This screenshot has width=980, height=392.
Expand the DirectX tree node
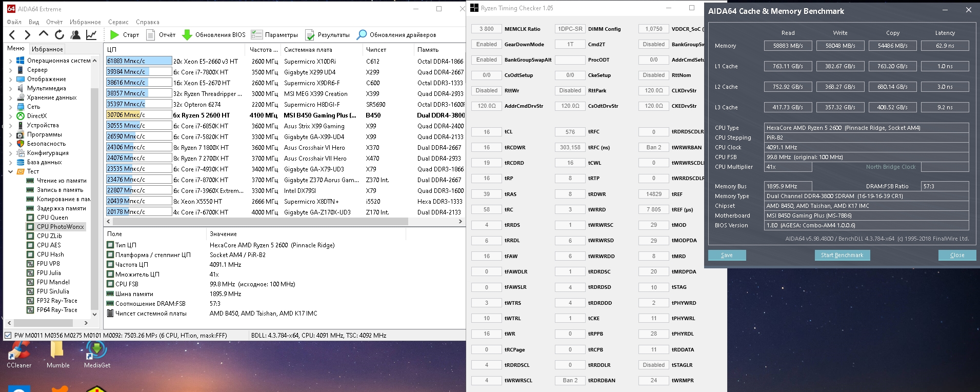click(x=10, y=116)
